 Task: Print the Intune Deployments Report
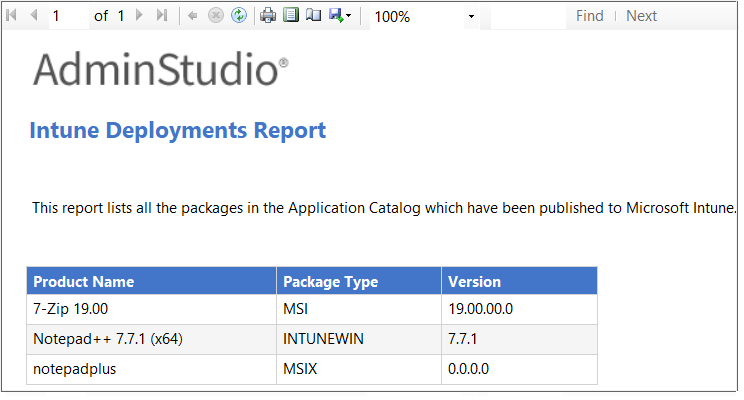[268, 16]
